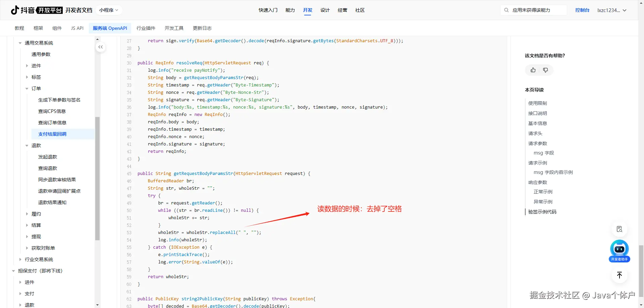Viewport: 644px width, 308px height.
Task: Expand the 进件 node under 通用交易系统
Action: coord(27,66)
